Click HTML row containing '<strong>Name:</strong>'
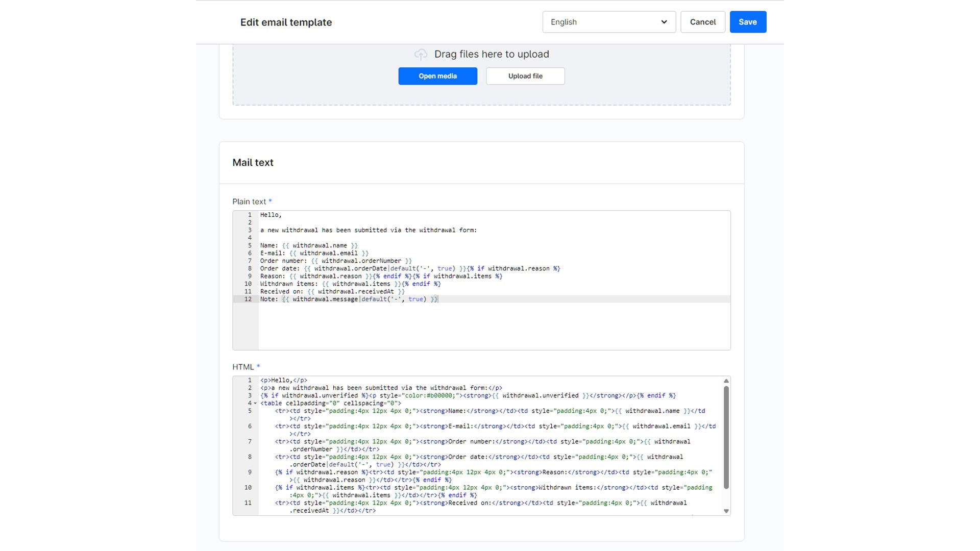 coord(490,414)
